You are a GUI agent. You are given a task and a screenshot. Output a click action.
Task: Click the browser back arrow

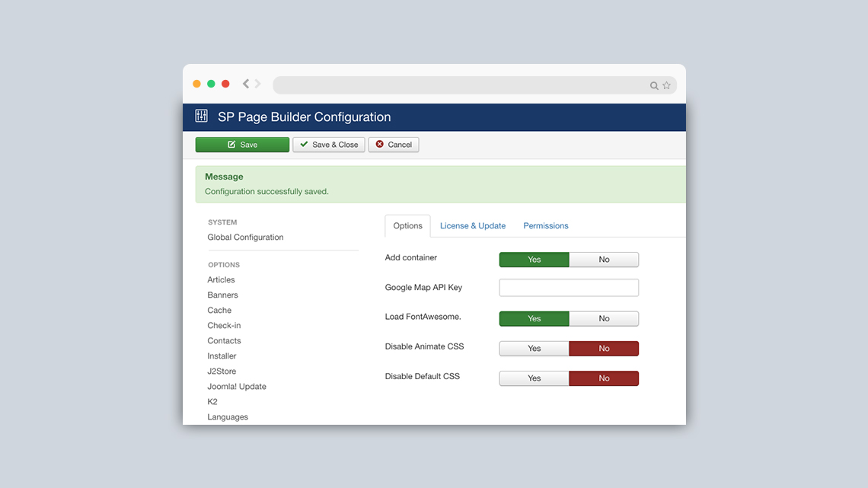click(245, 85)
